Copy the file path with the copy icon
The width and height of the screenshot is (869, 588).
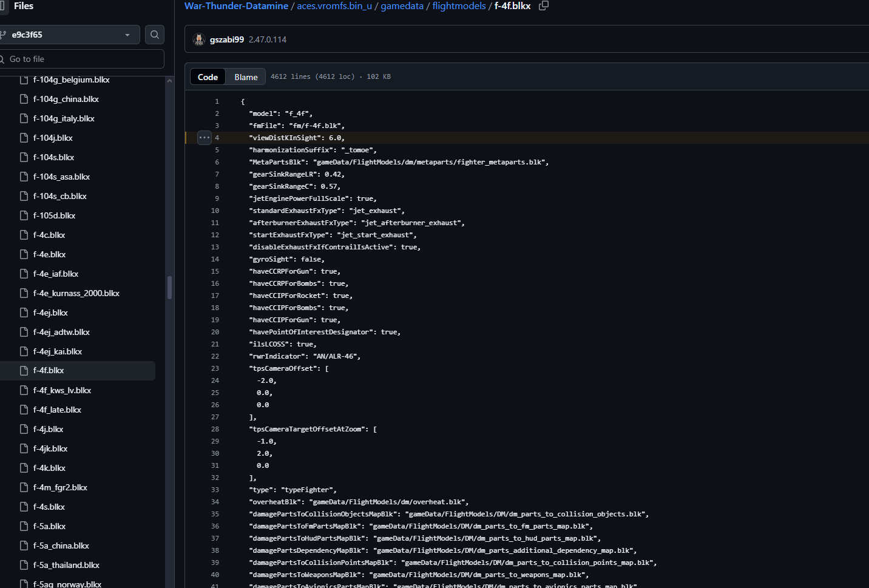[x=544, y=5]
